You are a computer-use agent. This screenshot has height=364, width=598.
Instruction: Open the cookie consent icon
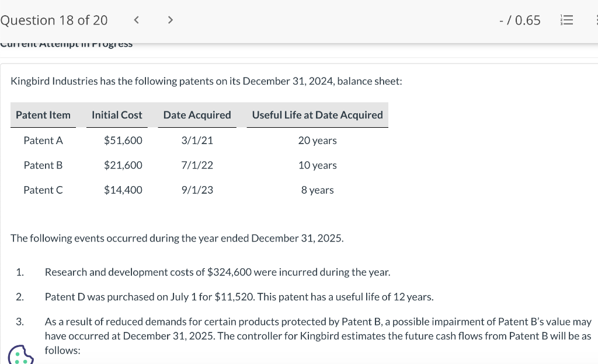21,355
